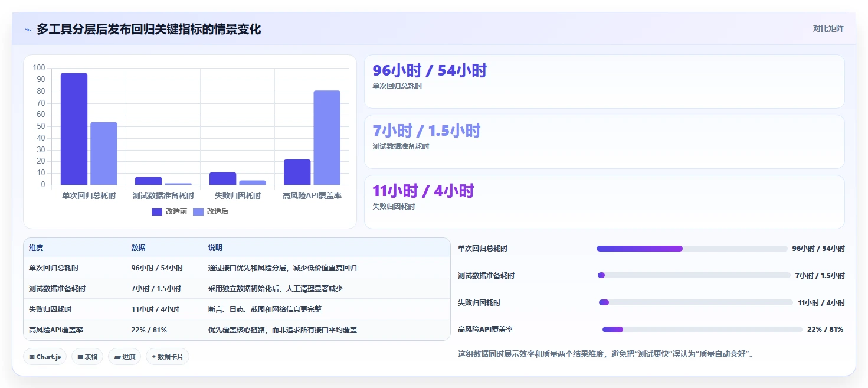This screenshot has height=388, width=868.
Task: Click the 改造前 bar for 高风险API覆盖率
Action: pyautogui.click(x=297, y=172)
